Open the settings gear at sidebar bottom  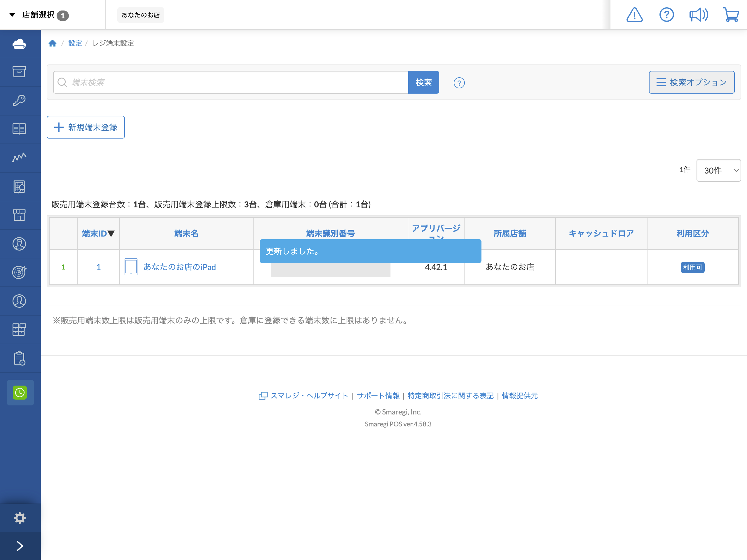(x=20, y=517)
